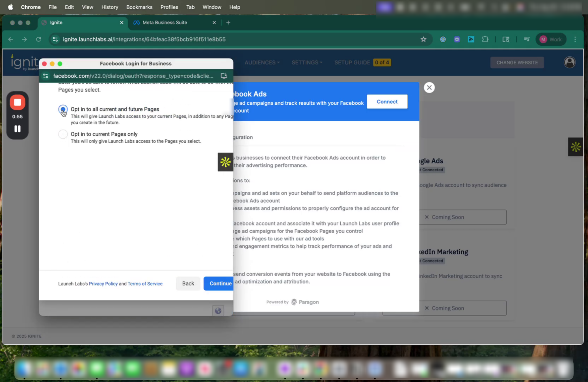The width and height of the screenshot is (588, 382).
Task: Bookmark this page with the star
Action: (423, 39)
